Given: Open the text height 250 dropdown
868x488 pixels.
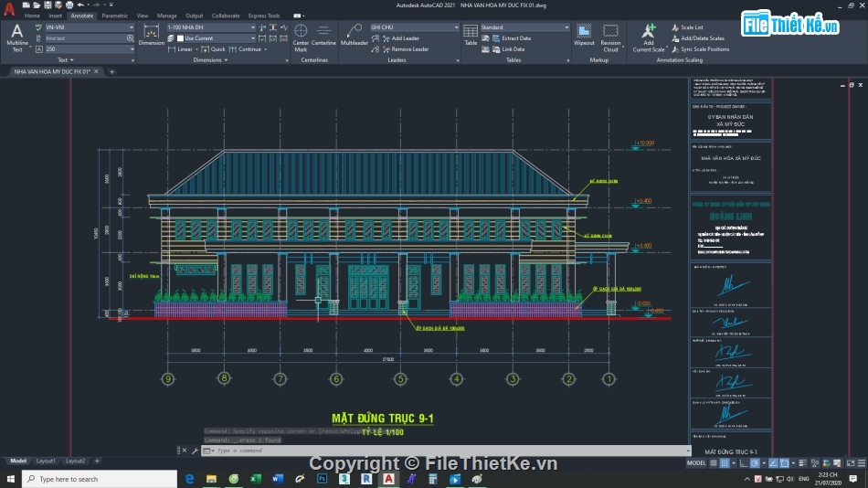Looking at the screenshot, I should [132, 49].
